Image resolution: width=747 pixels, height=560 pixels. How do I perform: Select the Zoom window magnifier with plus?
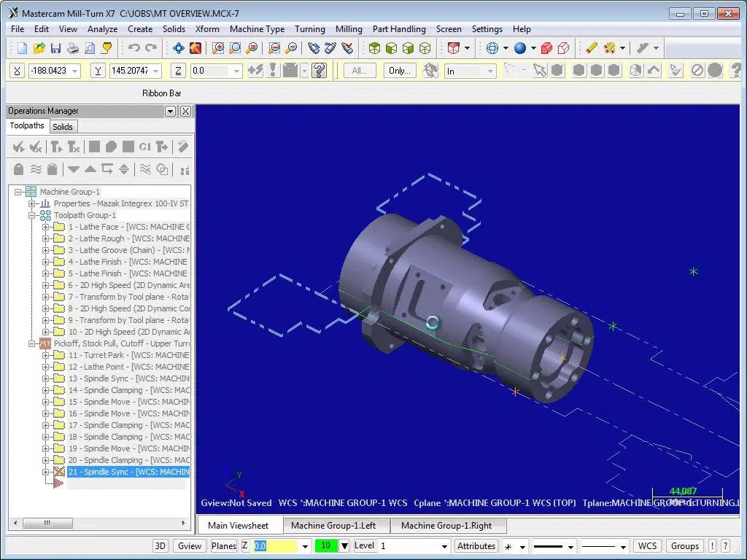[217, 48]
